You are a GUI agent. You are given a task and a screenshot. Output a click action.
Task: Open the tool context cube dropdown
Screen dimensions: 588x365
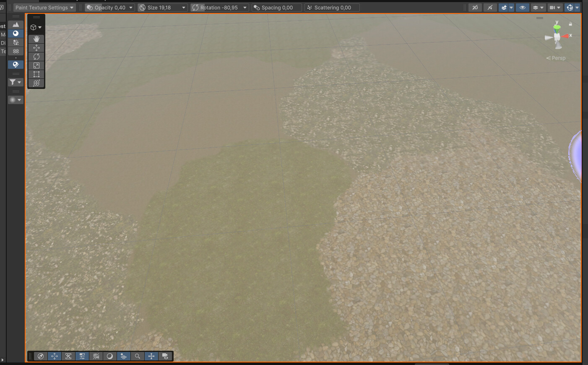pos(36,27)
